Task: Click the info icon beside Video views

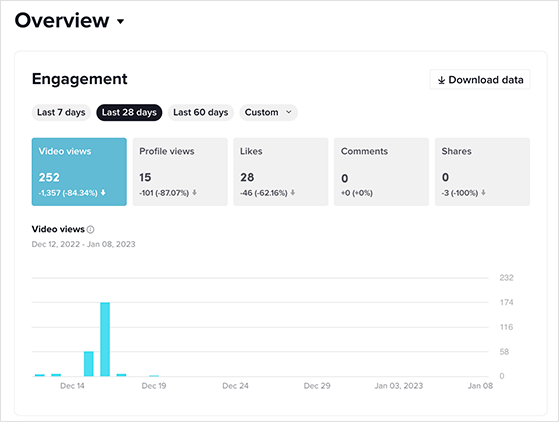Action: click(91, 230)
